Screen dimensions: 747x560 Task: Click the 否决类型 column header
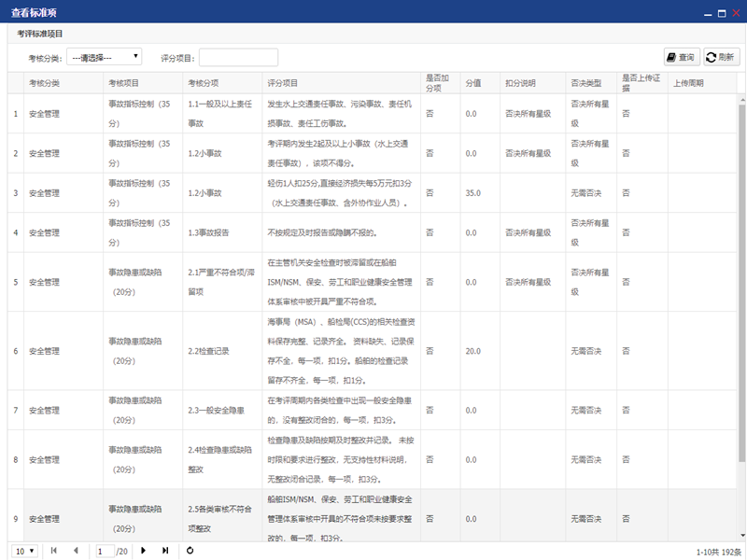(585, 83)
